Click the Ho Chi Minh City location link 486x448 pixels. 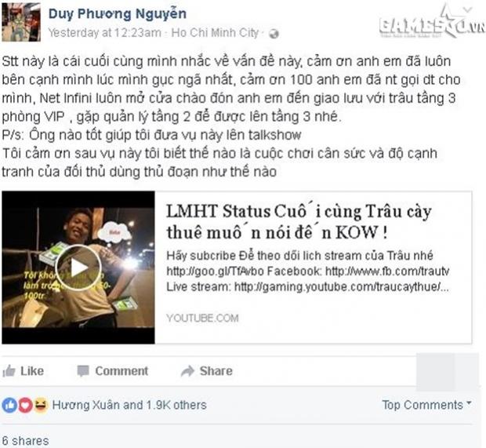(215, 33)
